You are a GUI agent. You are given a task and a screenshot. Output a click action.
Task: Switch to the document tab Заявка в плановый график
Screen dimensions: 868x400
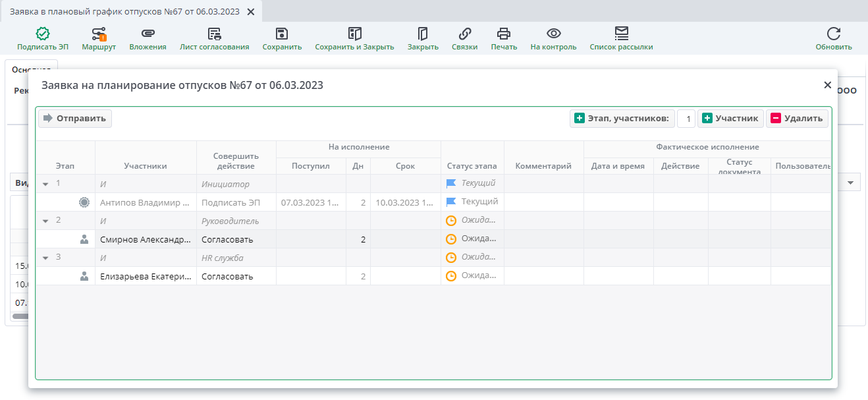(x=124, y=12)
